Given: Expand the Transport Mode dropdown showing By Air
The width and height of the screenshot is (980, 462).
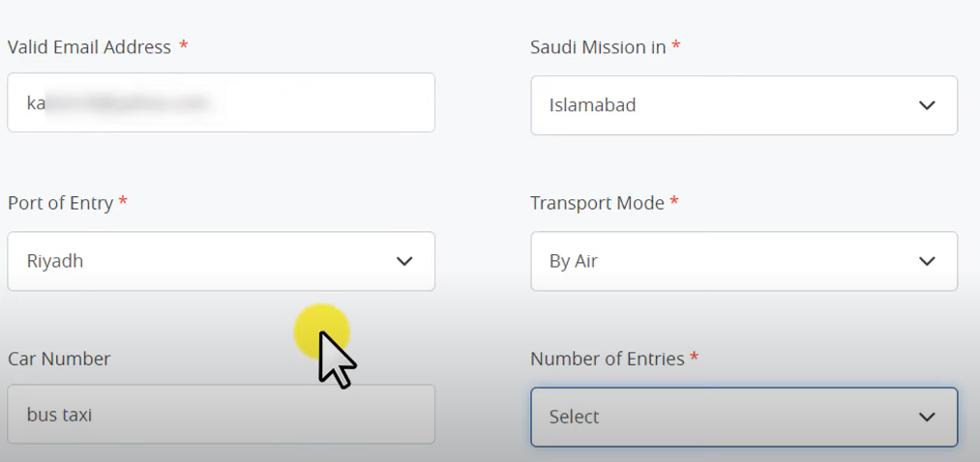Looking at the screenshot, I should point(744,261).
